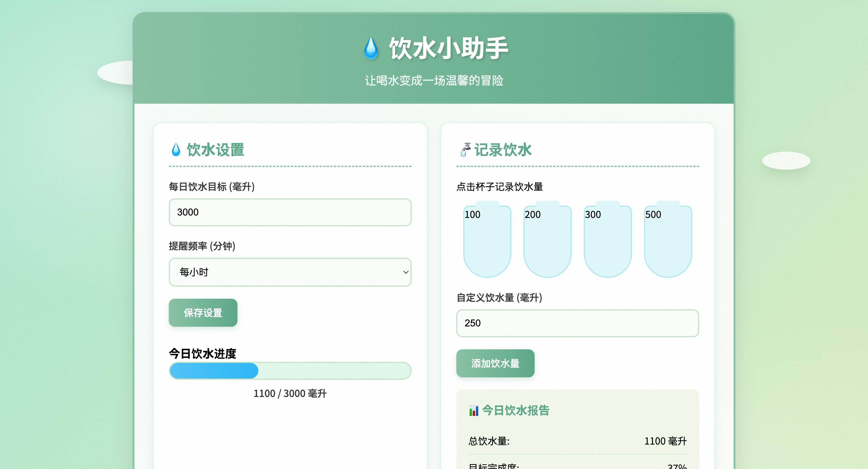Focus the 每日饮水目标 input field with 3000
The height and width of the screenshot is (469, 868).
[290, 212]
